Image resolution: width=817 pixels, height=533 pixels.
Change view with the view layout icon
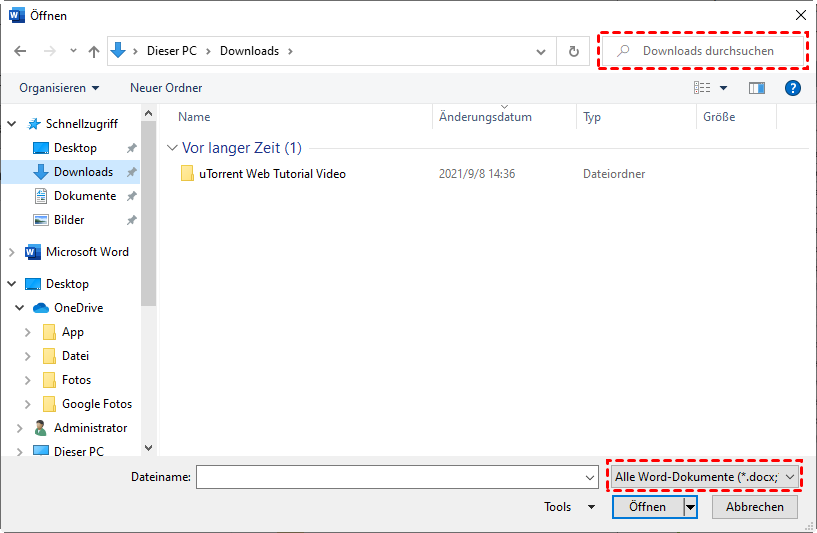coord(702,88)
